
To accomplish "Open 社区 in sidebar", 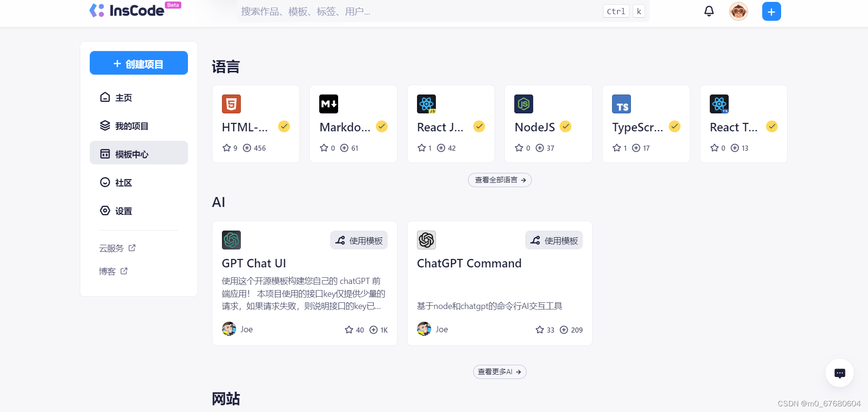I will tap(139, 182).
